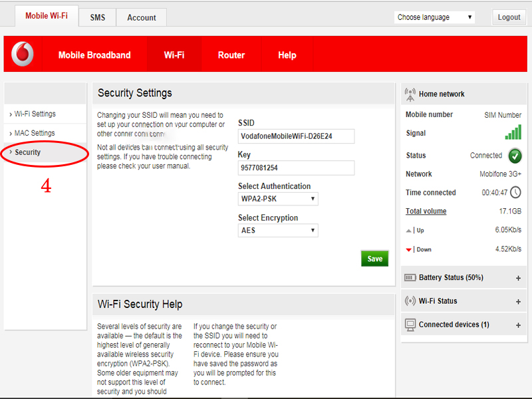This screenshot has height=399, width=532.
Task: Click the Time connected clock icon
Action: tap(516, 193)
